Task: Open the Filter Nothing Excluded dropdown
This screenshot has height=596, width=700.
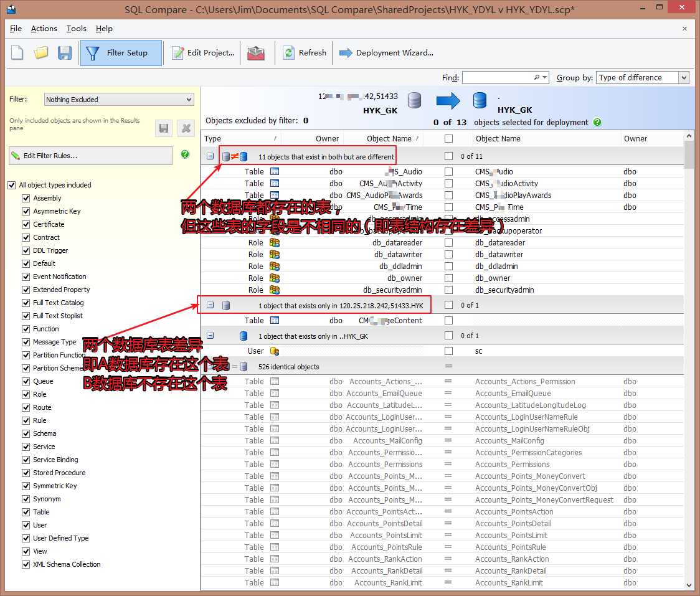Action: 119,99
